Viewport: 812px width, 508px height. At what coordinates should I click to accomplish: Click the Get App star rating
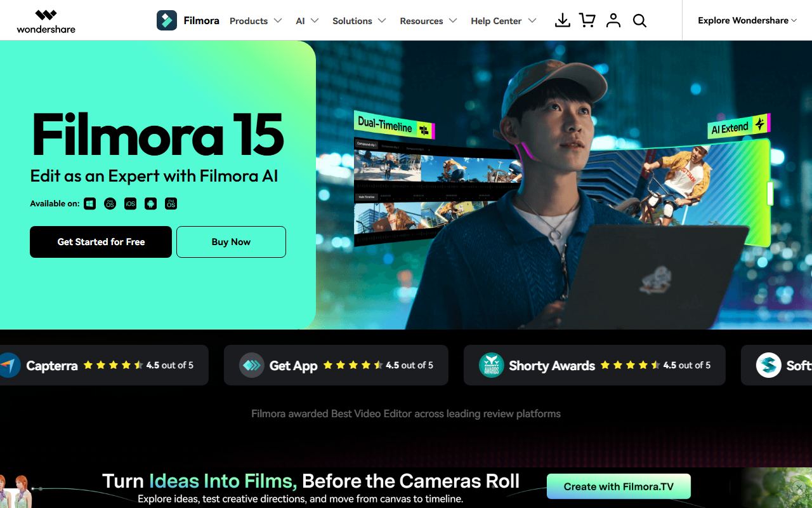tap(353, 365)
